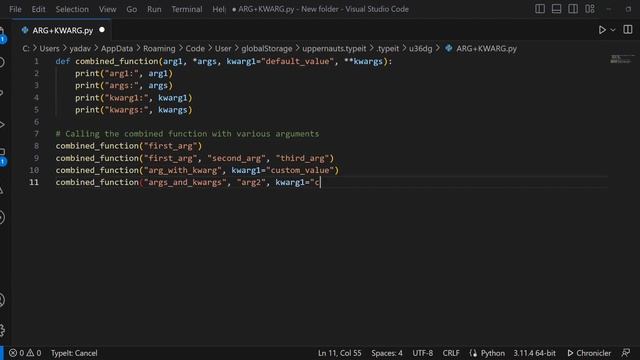Click the "third_arg" string on line 9
The image size is (640, 360).
[302, 158]
